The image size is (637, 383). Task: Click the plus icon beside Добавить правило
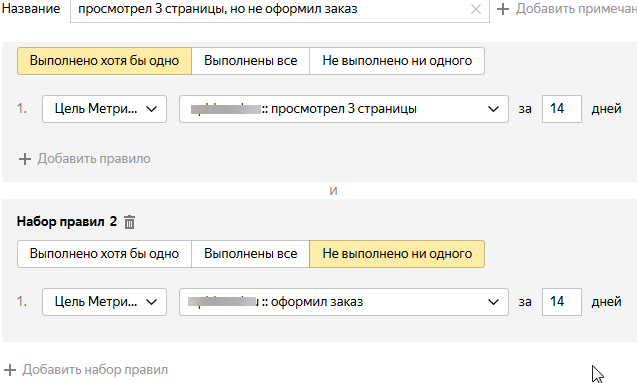tap(25, 159)
